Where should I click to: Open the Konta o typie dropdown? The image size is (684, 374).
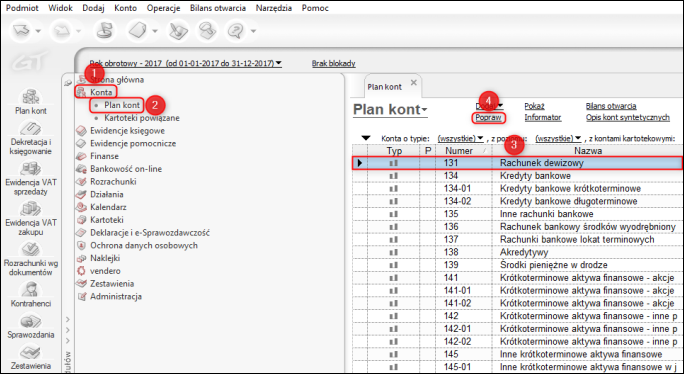click(x=461, y=138)
